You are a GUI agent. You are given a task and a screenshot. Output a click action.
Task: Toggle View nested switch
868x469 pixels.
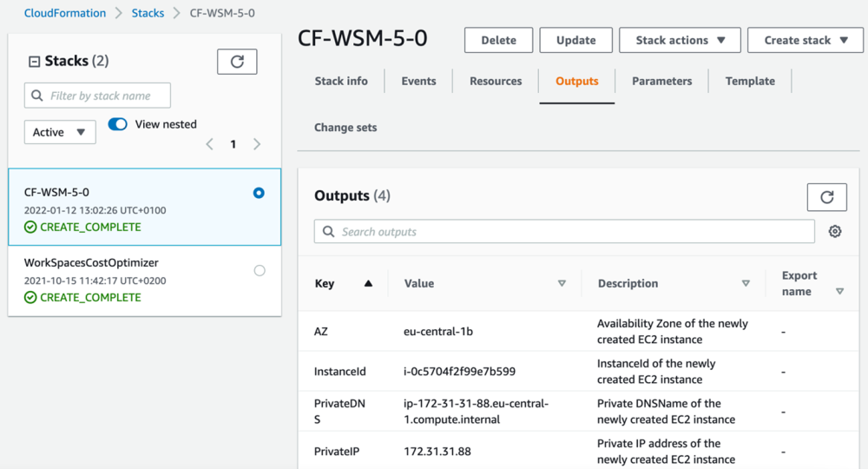tap(118, 124)
